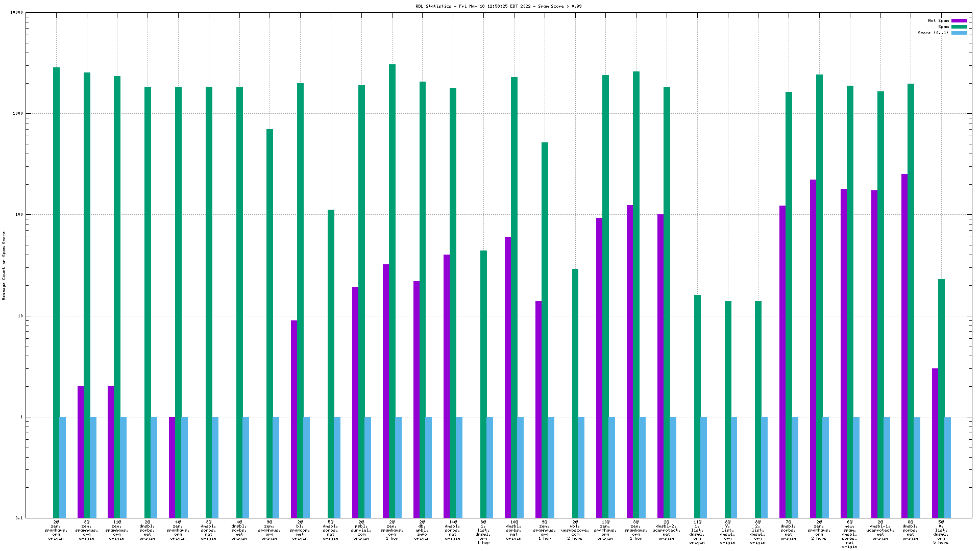Click the db.wpbl.info origin axis label
The width and height of the screenshot is (980, 551).
pyautogui.click(x=422, y=530)
